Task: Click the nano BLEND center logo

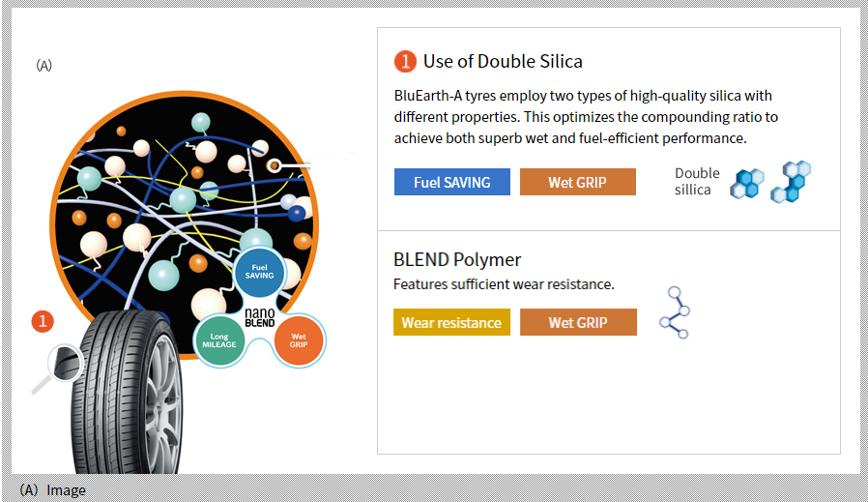Action: 260,318
